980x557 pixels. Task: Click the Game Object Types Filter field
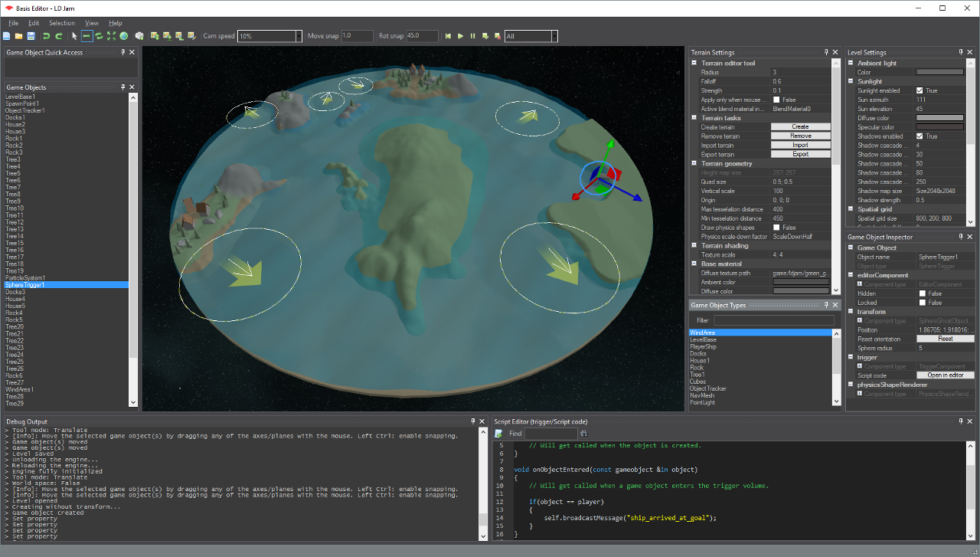click(x=774, y=320)
